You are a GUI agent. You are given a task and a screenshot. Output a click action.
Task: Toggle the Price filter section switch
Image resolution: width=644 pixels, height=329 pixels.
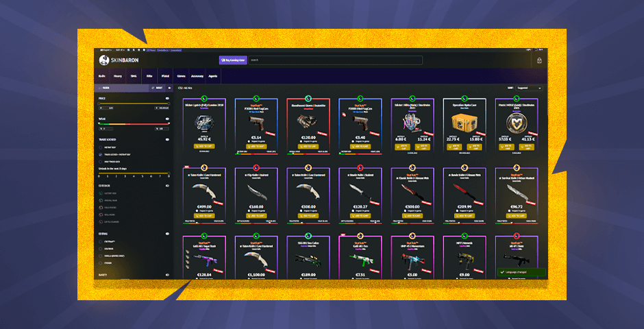tap(166, 99)
